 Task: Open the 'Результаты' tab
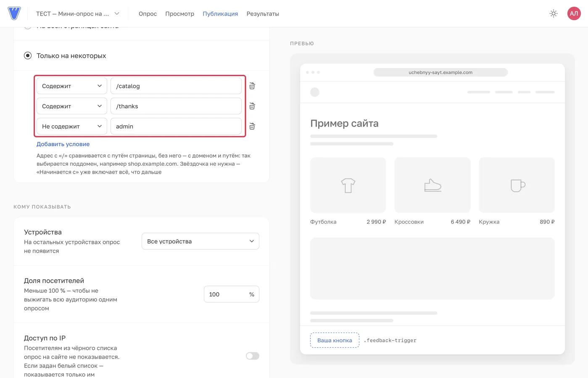click(x=263, y=13)
